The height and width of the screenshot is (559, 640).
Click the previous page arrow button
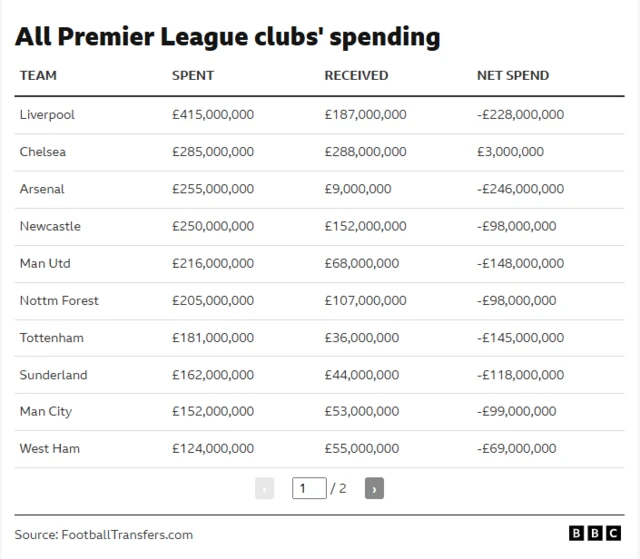[265, 489]
